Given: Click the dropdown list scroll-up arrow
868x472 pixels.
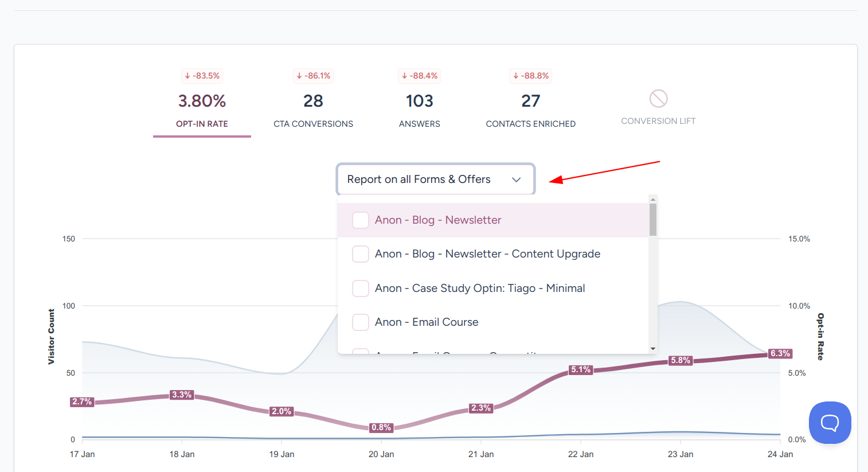Looking at the screenshot, I should pyautogui.click(x=652, y=200).
